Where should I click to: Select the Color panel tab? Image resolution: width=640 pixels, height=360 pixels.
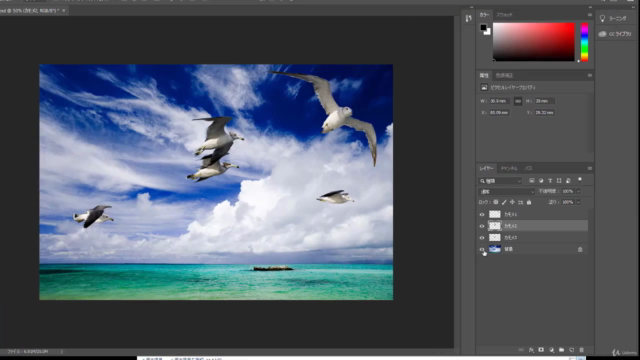pyautogui.click(x=484, y=15)
